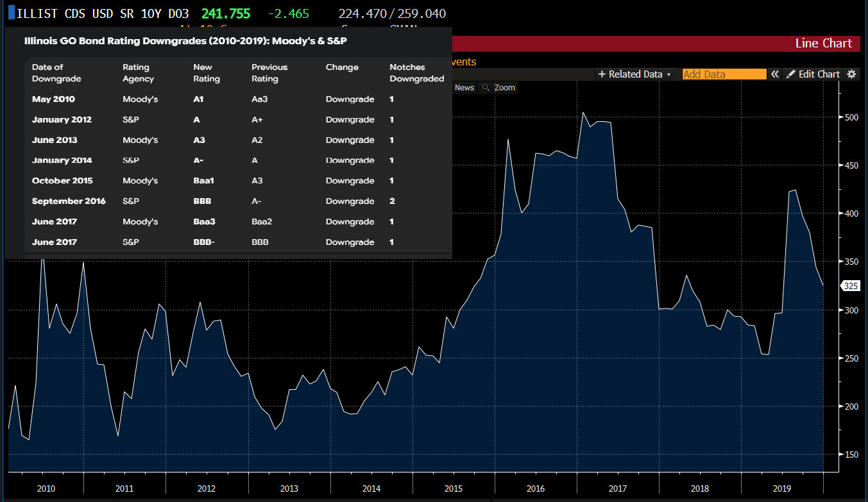This screenshot has width=868, height=502.
Task: Click the Line Chart title bar
Action: pos(656,43)
